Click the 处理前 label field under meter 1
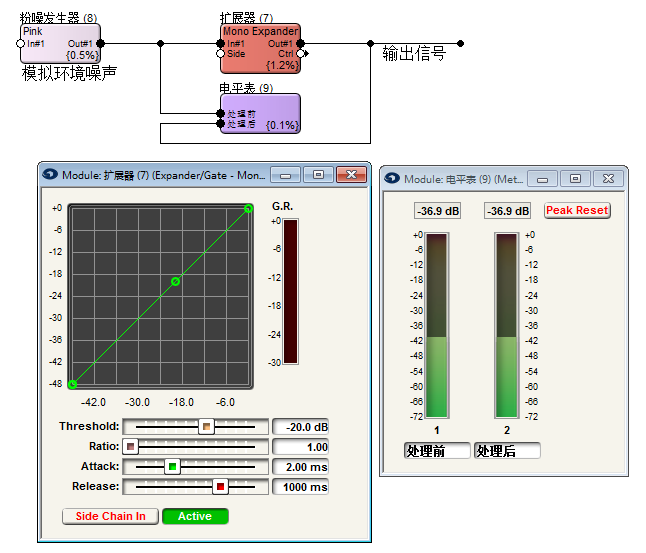Screen dimensions: 646x553 437,450
